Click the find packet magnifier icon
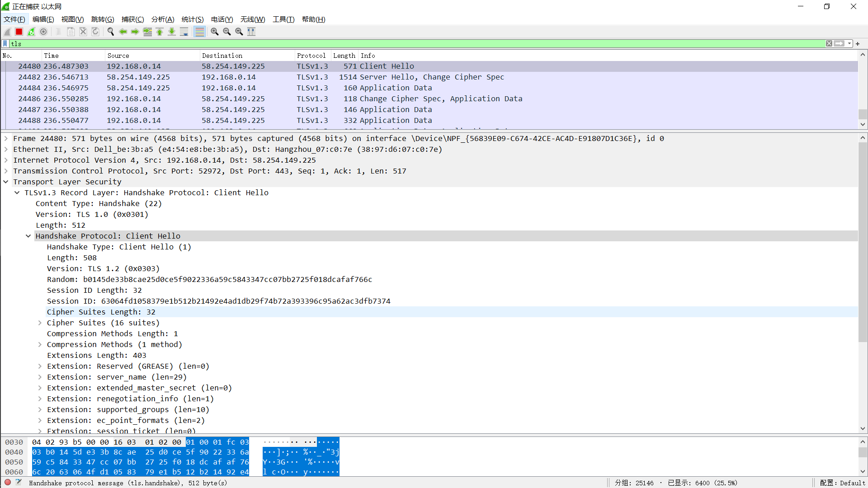This screenshot has height=488, width=868. [x=110, y=32]
